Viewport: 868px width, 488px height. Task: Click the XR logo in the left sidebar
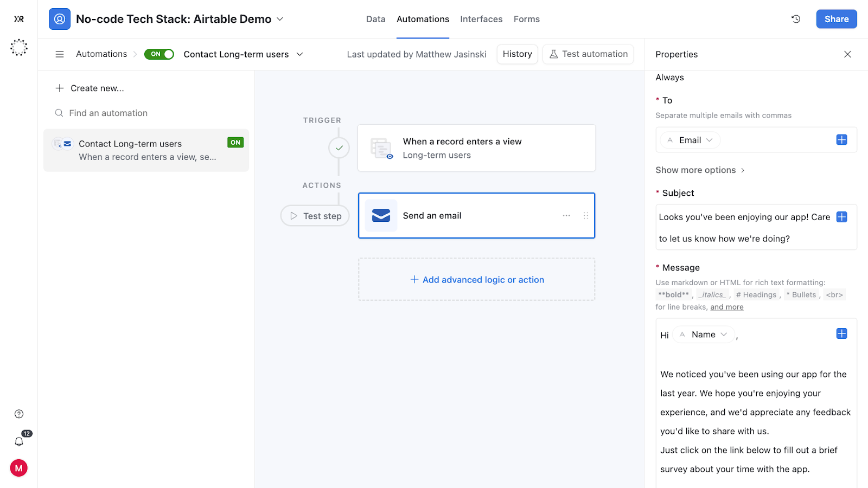point(19,19)
